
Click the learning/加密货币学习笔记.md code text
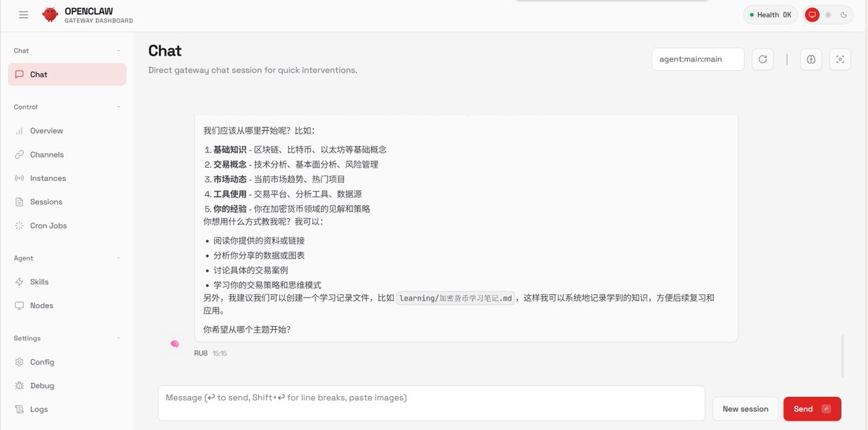[456, 298]
